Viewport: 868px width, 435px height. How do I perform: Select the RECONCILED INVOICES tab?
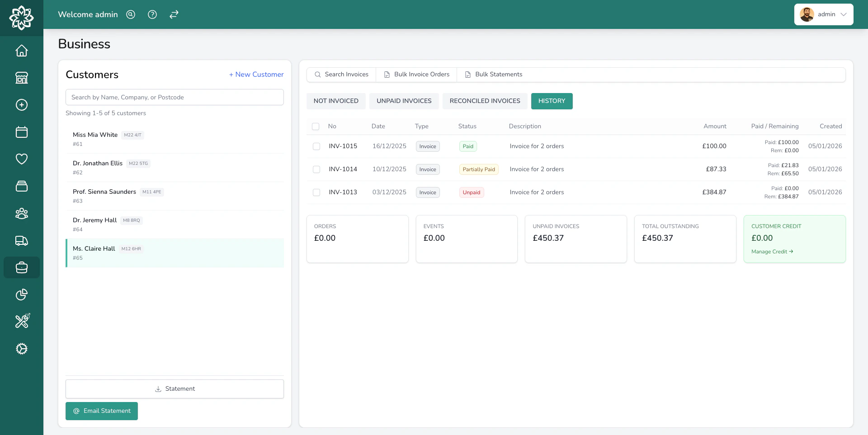485,101
